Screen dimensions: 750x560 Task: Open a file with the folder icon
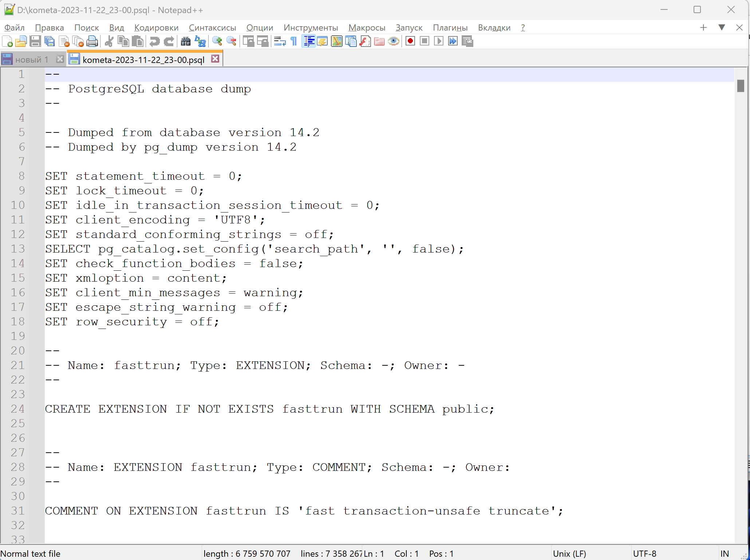(21, 41)
